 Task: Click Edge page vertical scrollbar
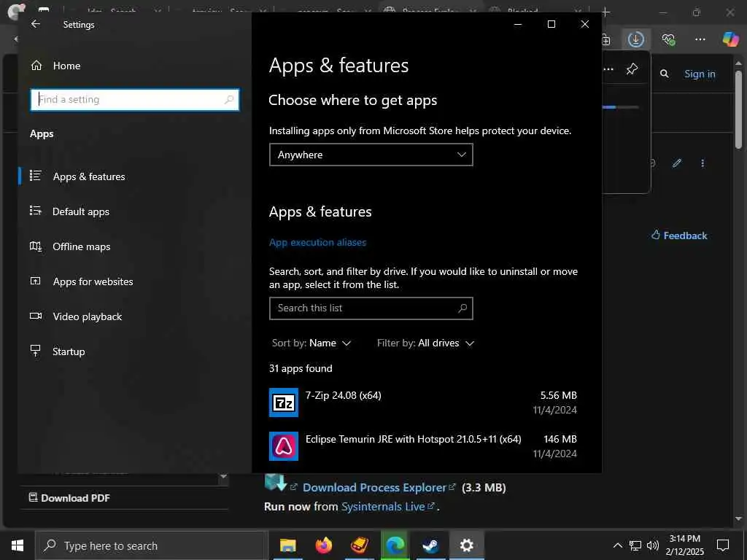738,109
